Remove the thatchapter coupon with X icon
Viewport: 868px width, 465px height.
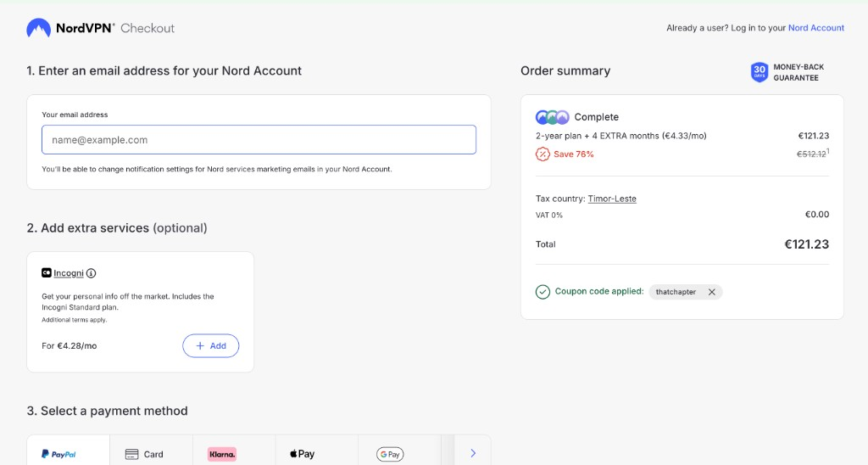point(712,292)
